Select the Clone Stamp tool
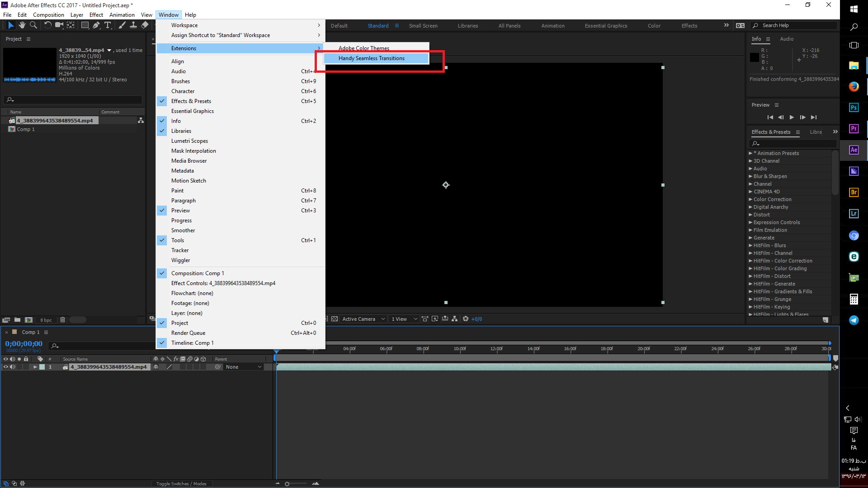 [133, 25]
